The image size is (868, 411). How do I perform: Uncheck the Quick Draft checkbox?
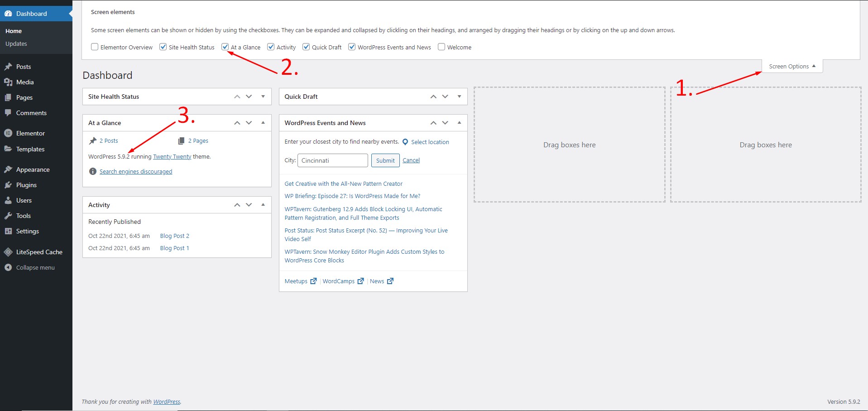[306, 47]
